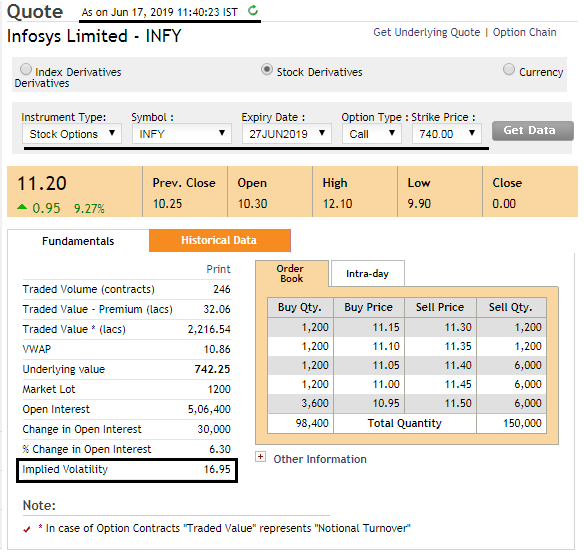Click the Traded Volume value 246

[x=222, y=289]
